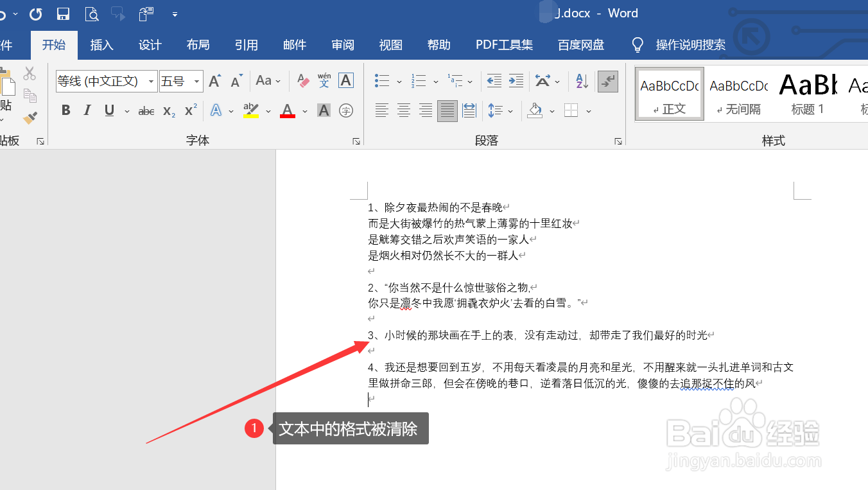Open the Change Case Aa dropdown
The width and height of the screenshot is (868, 490).
coord(268,81)
